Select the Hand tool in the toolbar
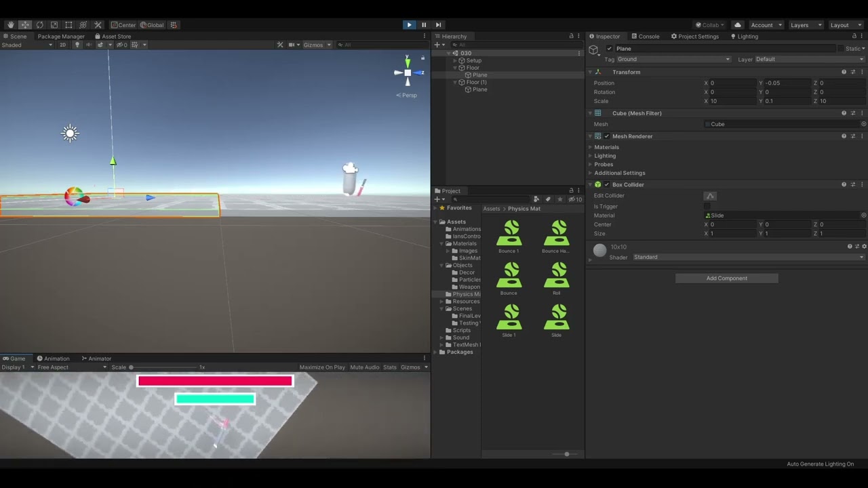The height and width of the screenshot is (488, 868). click(x=10, y=24)
